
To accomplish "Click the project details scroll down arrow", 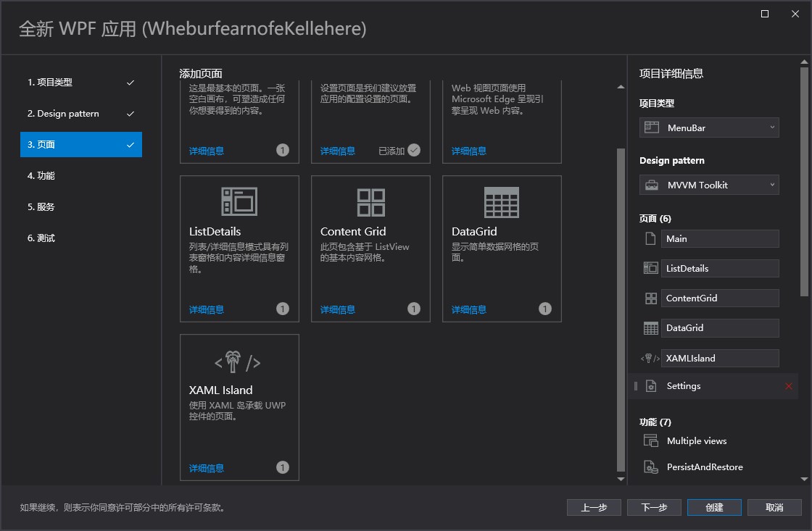I will point(804,480).
